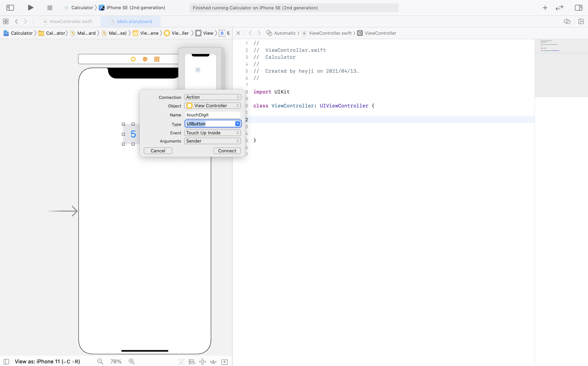Viewport: 588px width, 366px height.
Task: Expand the Type UIButton combo box arrow
Action: (237, 124)
